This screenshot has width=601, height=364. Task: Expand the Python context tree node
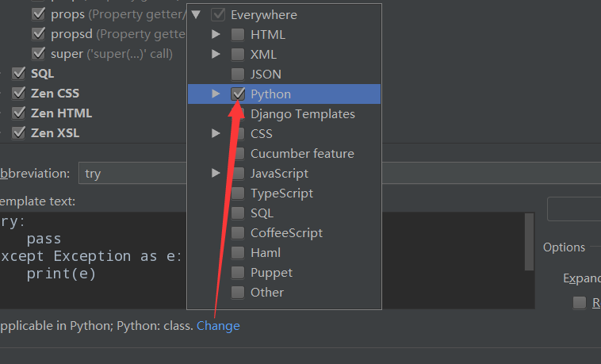(216, 94)
